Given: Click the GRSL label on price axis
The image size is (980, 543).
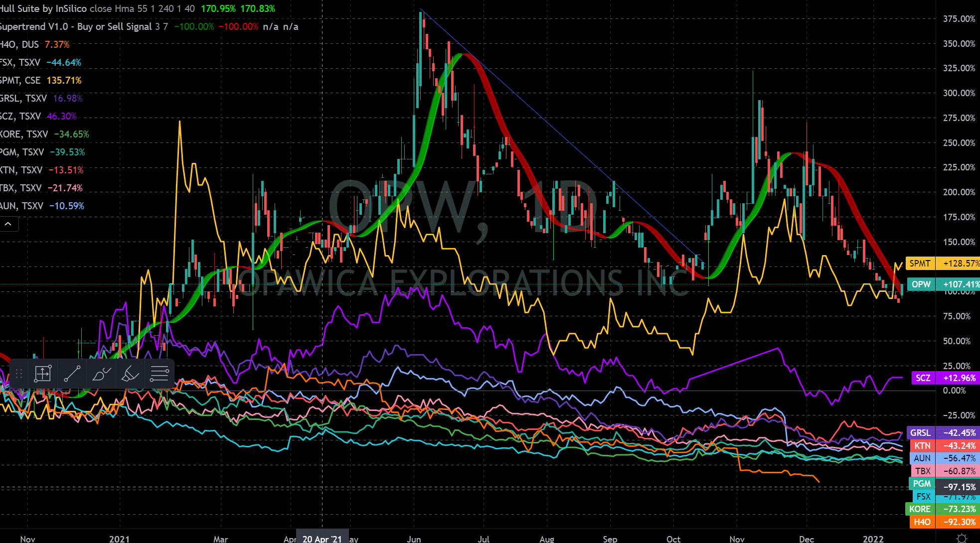Looking at the screenshot, I should pyautogui.click(x=920, y=432).
